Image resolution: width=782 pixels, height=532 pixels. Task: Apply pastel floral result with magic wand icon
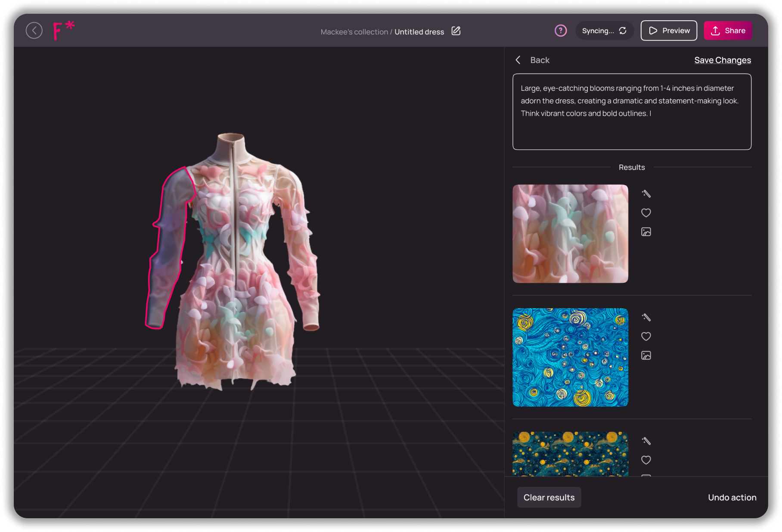pos(646,194)
